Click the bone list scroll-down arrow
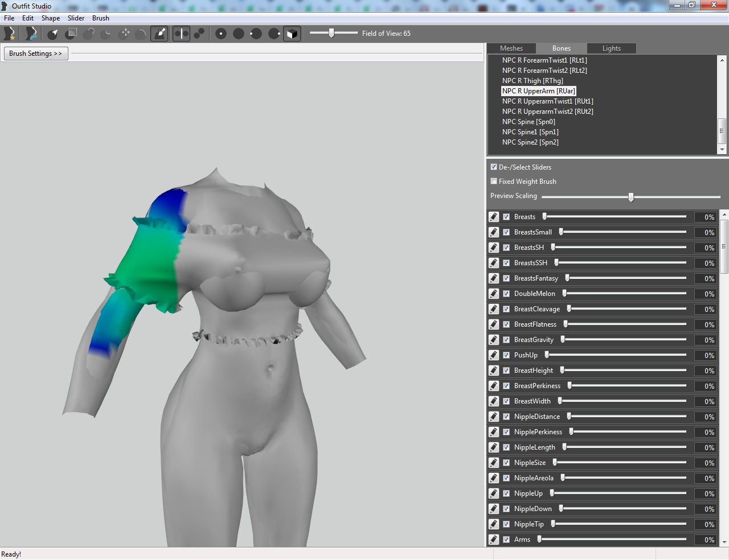The height and width of the screenshot is (560, 729). pos(722,150)
